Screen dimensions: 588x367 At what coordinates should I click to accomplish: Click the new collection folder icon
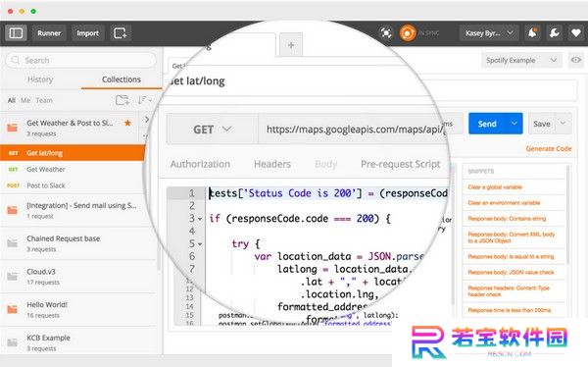(x=122, y=100)
